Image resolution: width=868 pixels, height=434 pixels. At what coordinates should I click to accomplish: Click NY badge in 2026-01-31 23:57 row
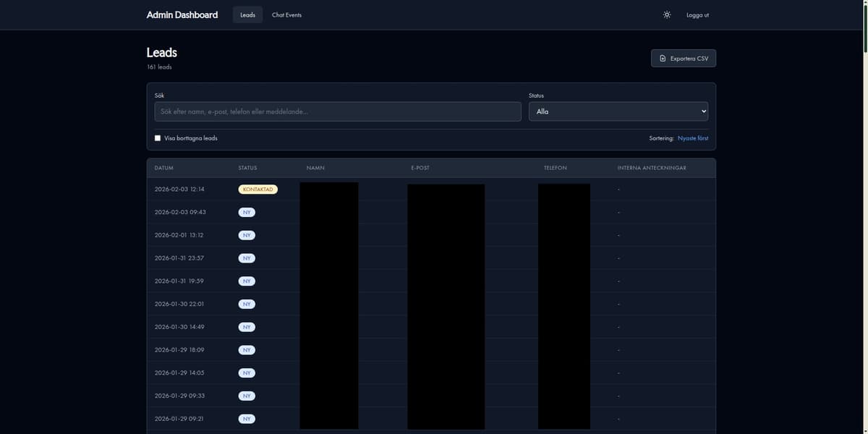point(247,258)
